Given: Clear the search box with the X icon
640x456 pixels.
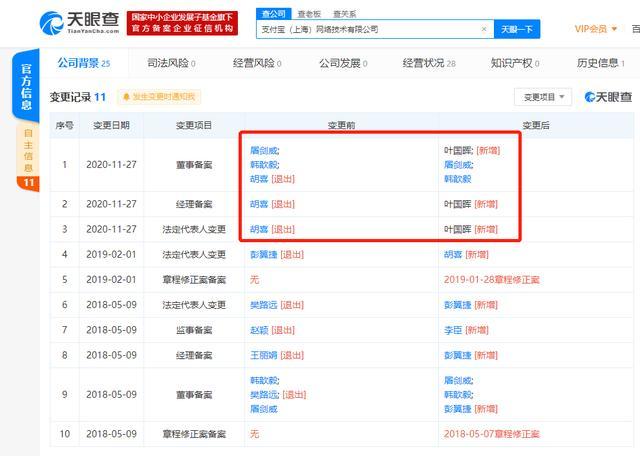Looking at the screenshot, I should point(484,30).
